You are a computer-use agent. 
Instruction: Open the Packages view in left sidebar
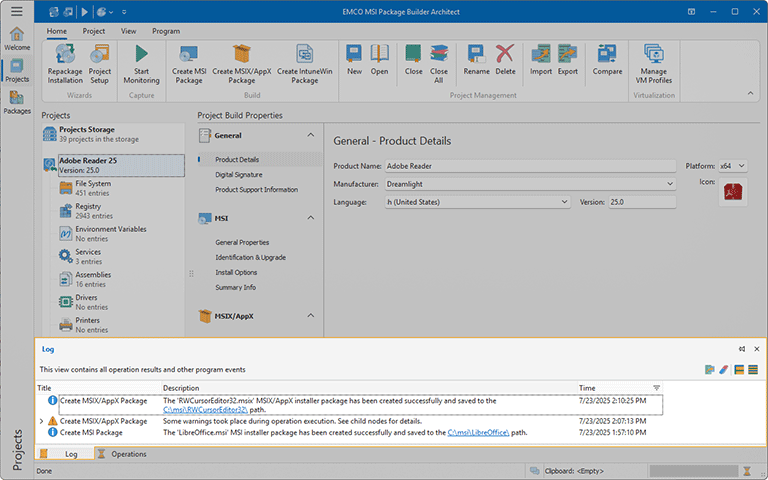click(x=16, y=102)
